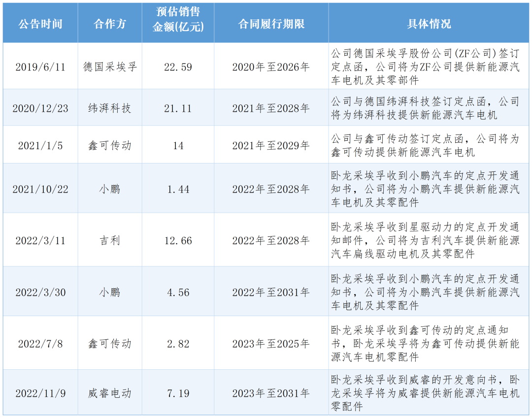Image resolution: width=532 pixels, height=418 pixels.
Task: Select the amount cell 22.59
Action: coord(178,67)
